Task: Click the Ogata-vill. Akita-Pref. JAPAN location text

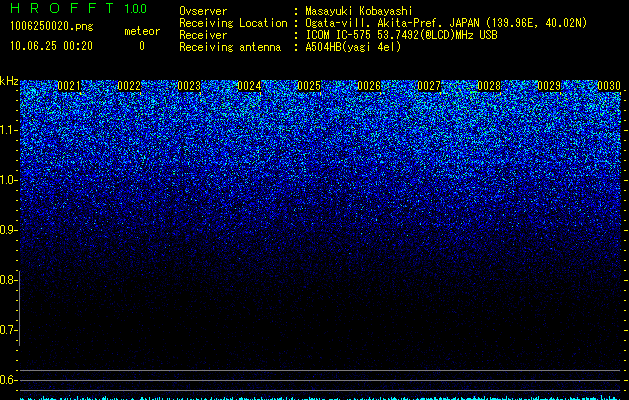Action: point(446,23)
